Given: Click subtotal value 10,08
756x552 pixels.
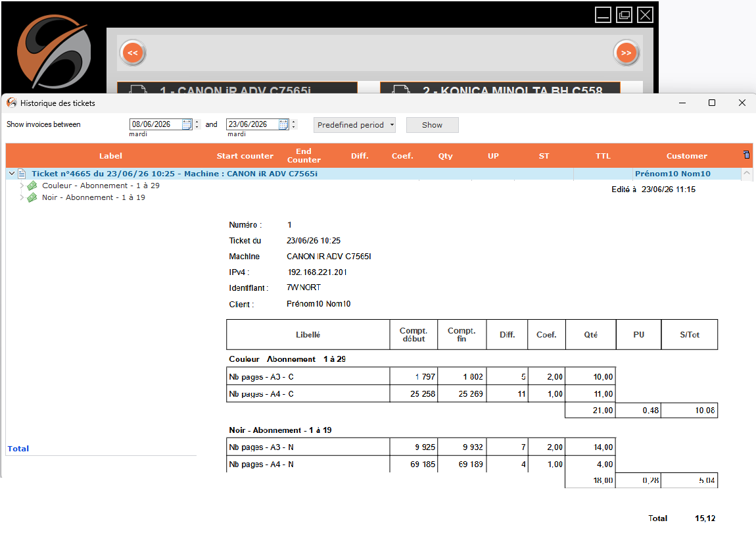Looking at the screenshot, I should coord(705,411).
